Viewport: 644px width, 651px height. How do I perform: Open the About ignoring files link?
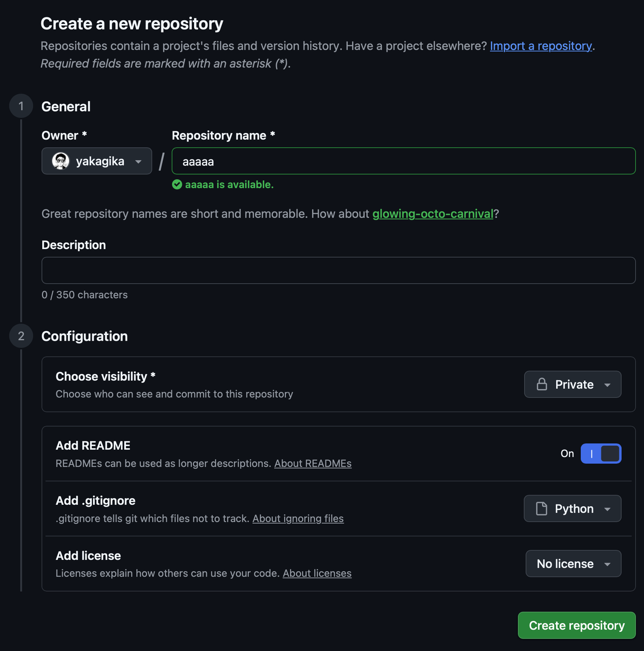coord(298,519)
